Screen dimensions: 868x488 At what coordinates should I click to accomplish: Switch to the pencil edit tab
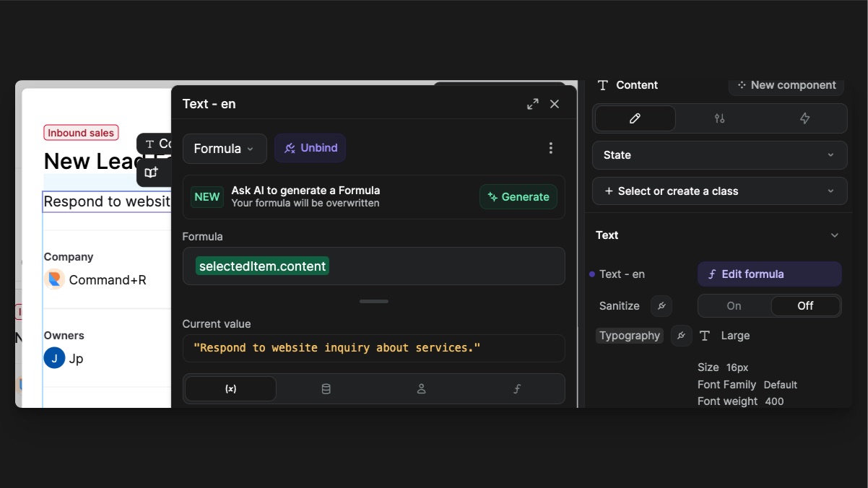tap(635, 118)
